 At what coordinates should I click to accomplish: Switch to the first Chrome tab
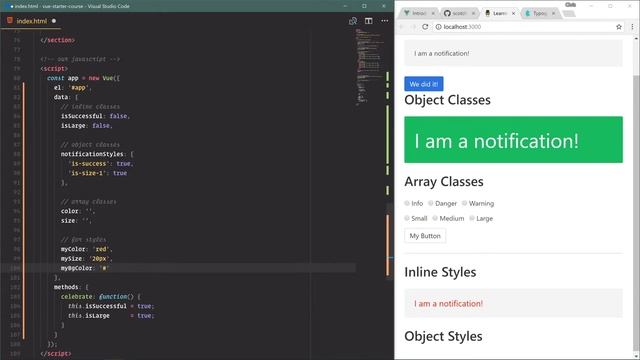pos(418,13)
